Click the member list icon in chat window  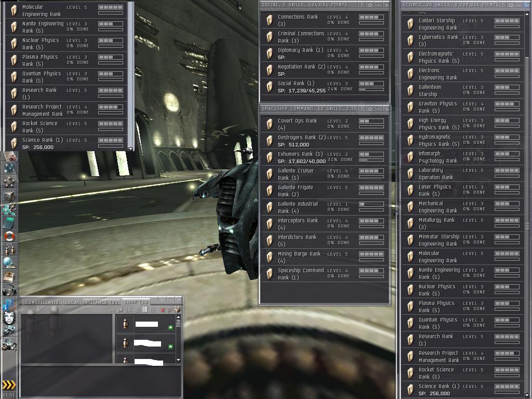click(177, 310)
